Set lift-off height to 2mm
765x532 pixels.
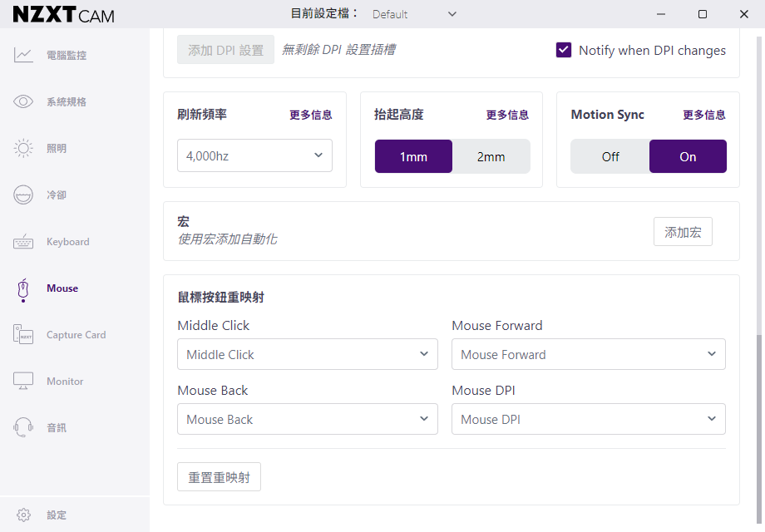(491, 156)
